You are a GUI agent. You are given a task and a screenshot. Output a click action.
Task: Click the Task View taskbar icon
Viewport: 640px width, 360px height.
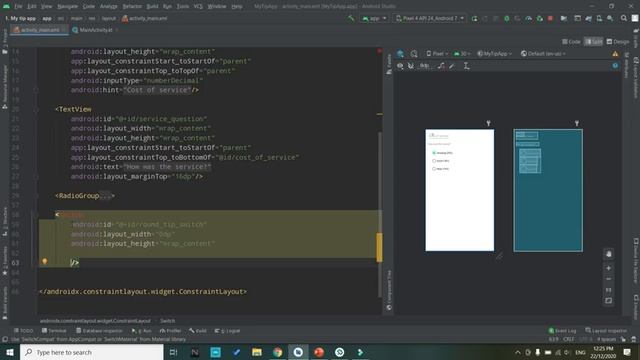pos(173,352)
